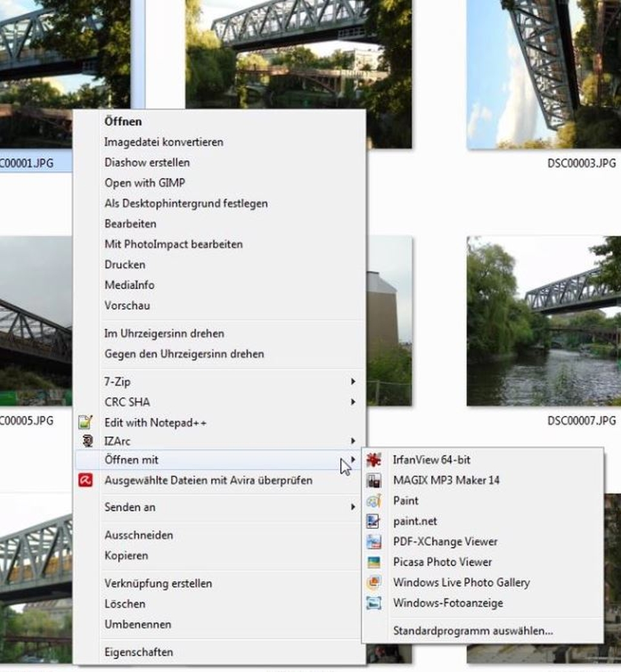Expand the IZArc submenu arrow
The image size is (621, 672).
pos(353,441)
